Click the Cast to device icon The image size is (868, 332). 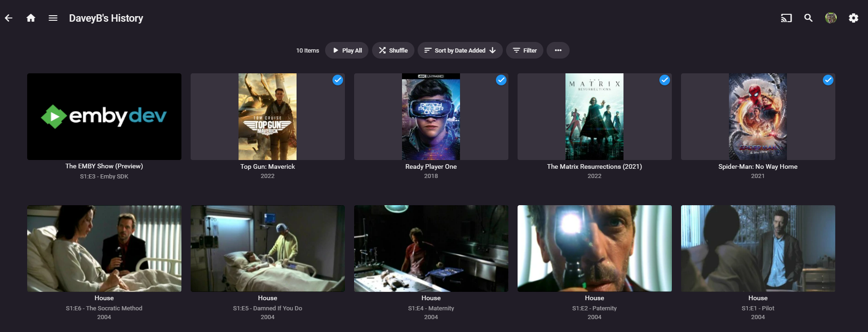pos(786,18)
